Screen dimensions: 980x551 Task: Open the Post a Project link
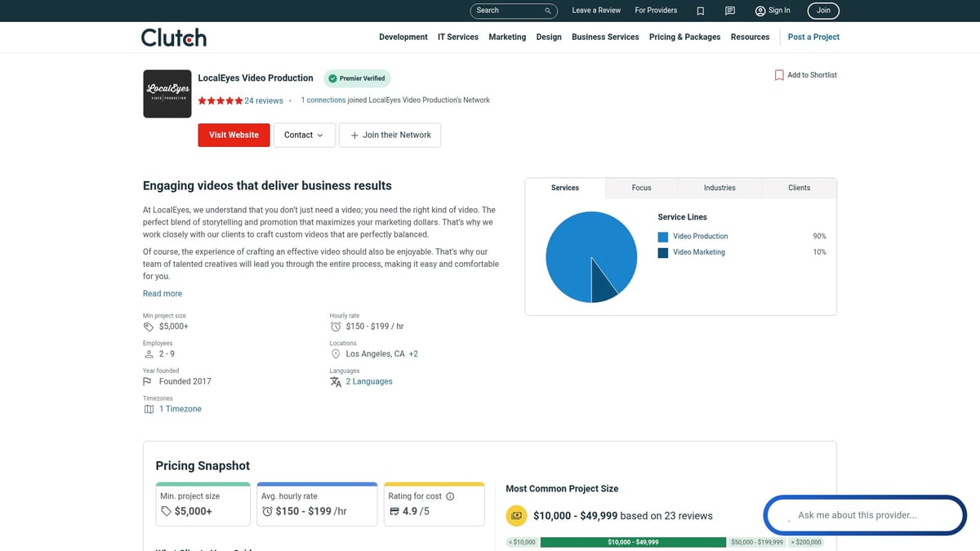click(813, 38)
